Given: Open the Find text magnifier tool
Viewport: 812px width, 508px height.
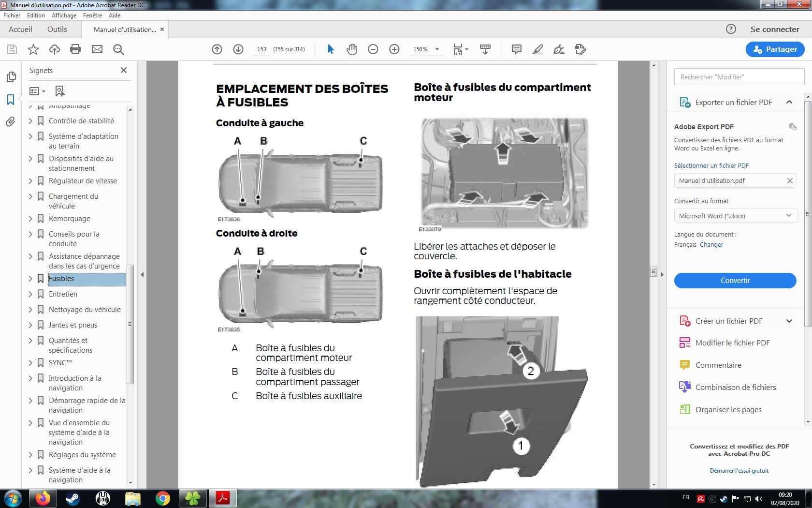Looking at the screenshot, I should [118, 49].
